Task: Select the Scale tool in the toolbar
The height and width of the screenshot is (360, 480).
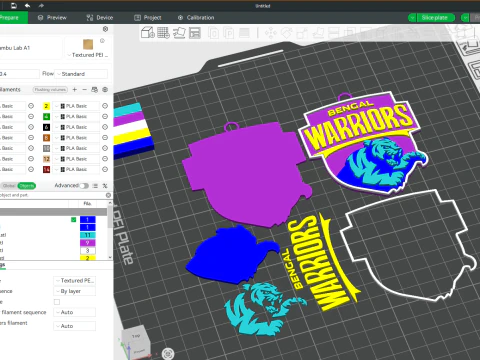Action: click(x=302, y=33)
